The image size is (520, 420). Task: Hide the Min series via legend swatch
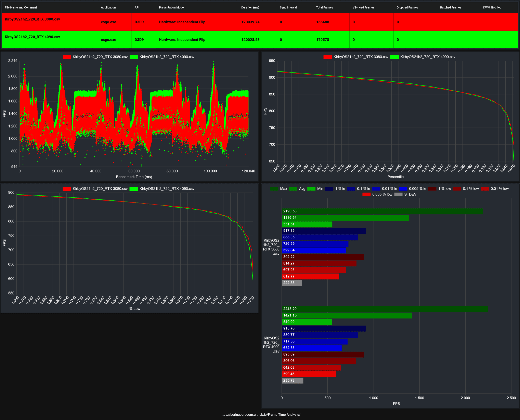click(311, 189)
